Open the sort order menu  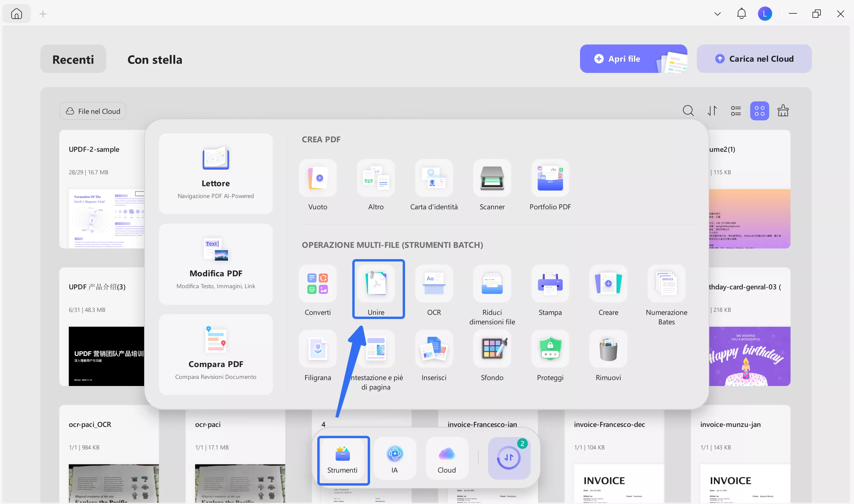712,111
